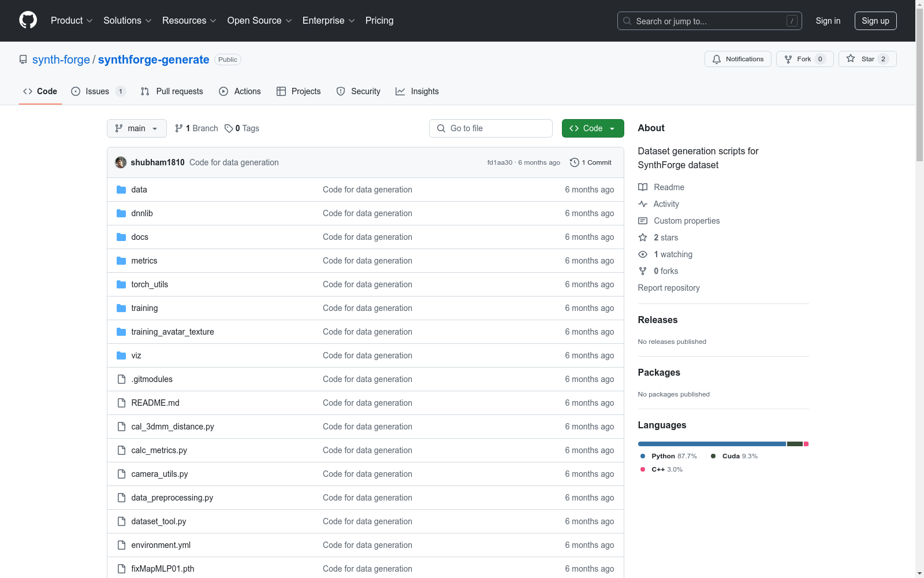
Task: Click the repository icon before synth-forge
Action: (x=23, y=60)
